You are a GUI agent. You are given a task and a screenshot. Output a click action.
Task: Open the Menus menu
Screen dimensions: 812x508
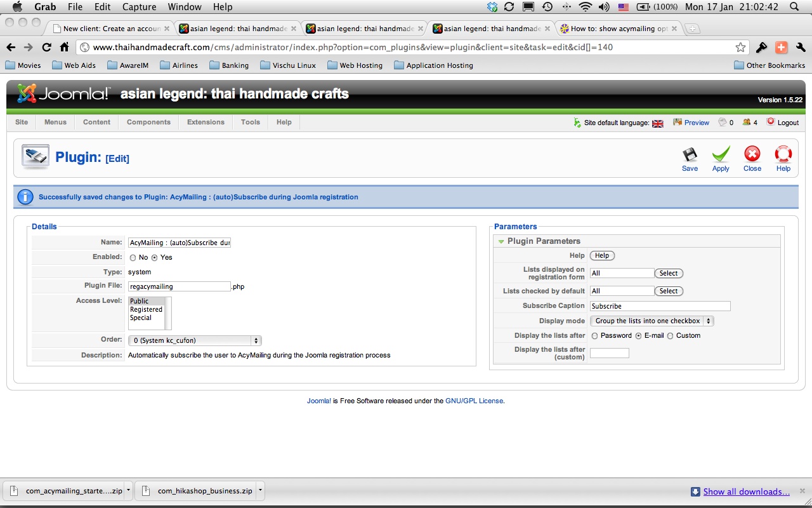(55, 123)
